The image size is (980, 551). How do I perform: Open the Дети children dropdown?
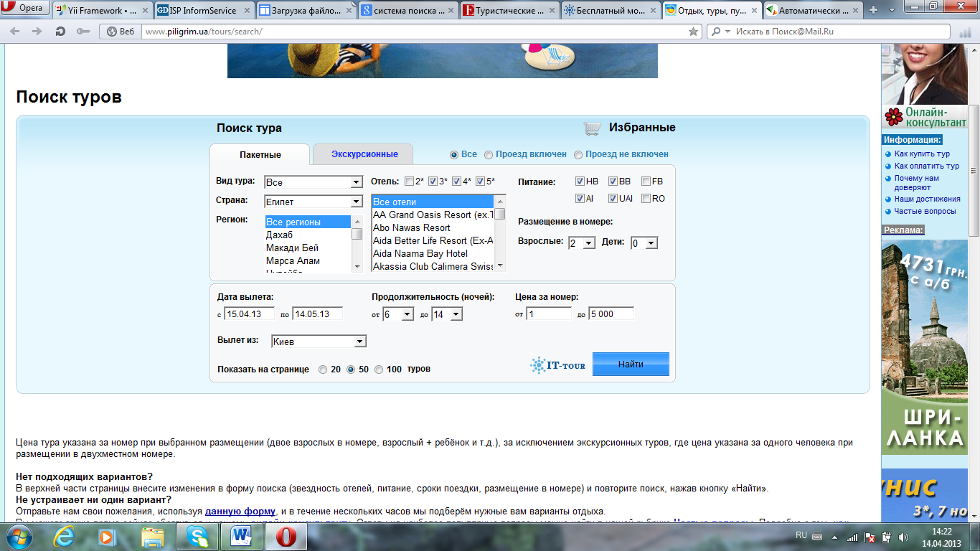coord(644,243)
